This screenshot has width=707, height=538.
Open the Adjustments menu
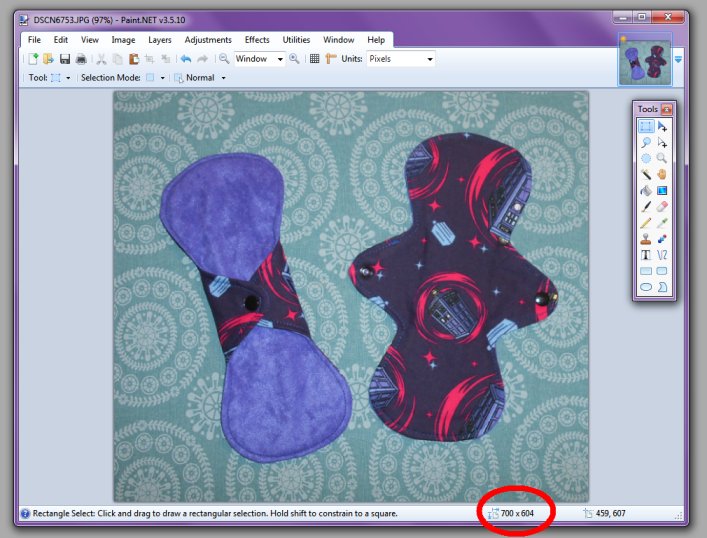208,40
